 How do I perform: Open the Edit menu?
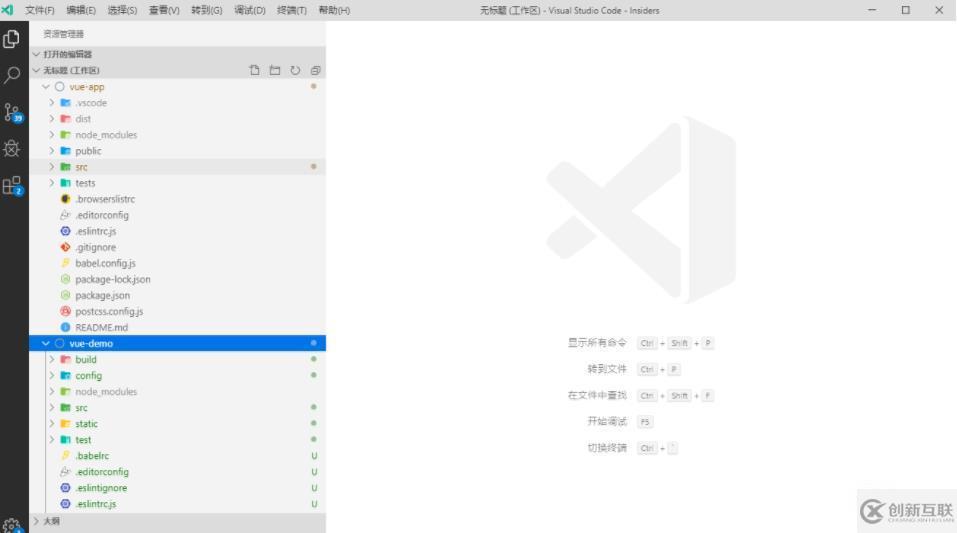(x=81, y=10)
